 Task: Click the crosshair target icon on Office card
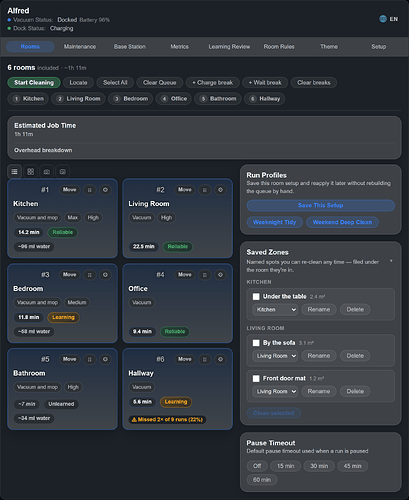220,275
